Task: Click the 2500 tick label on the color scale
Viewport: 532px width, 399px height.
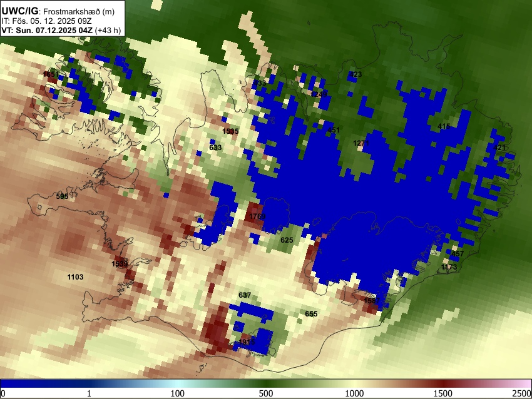Action: coord(522,393)
